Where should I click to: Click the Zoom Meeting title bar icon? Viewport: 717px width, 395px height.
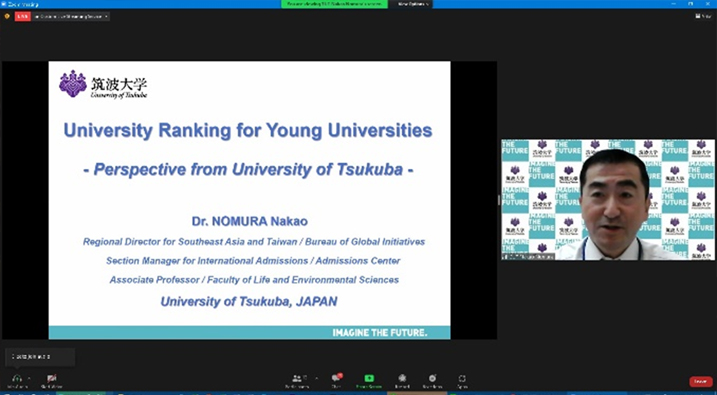click(x=4, y=4)
